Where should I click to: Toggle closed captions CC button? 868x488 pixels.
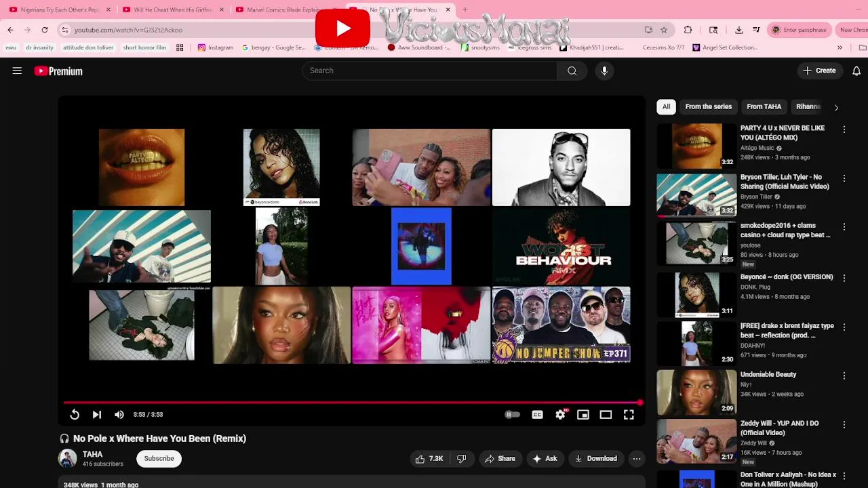coord(537,415)
